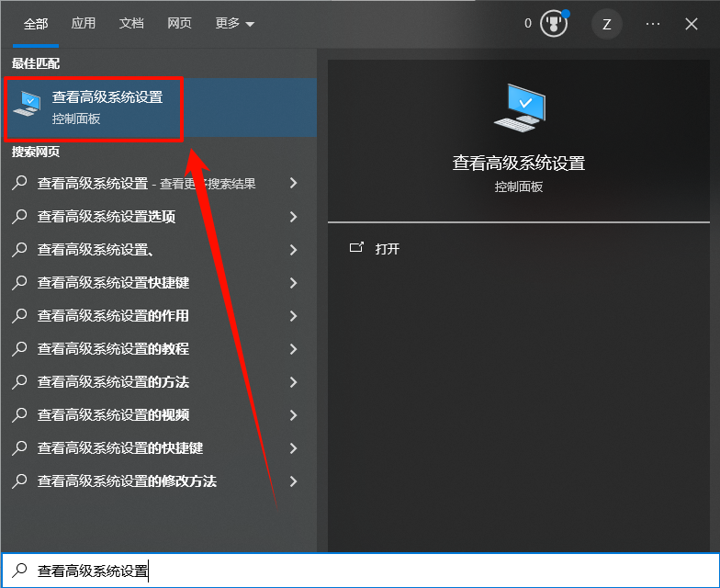
Task: Expand arrow for 查看高级系统设置的作用
Action: [x=294, y=316]
